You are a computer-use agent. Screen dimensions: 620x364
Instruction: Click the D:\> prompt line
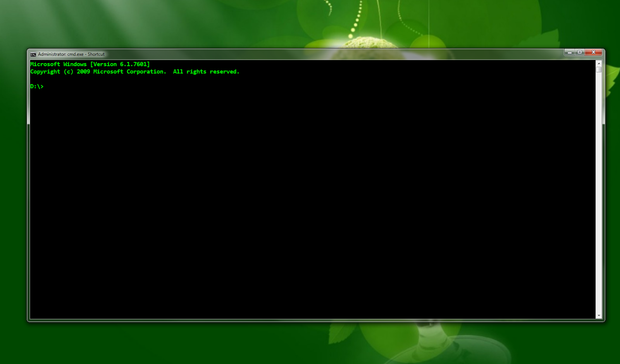[37, 86]
